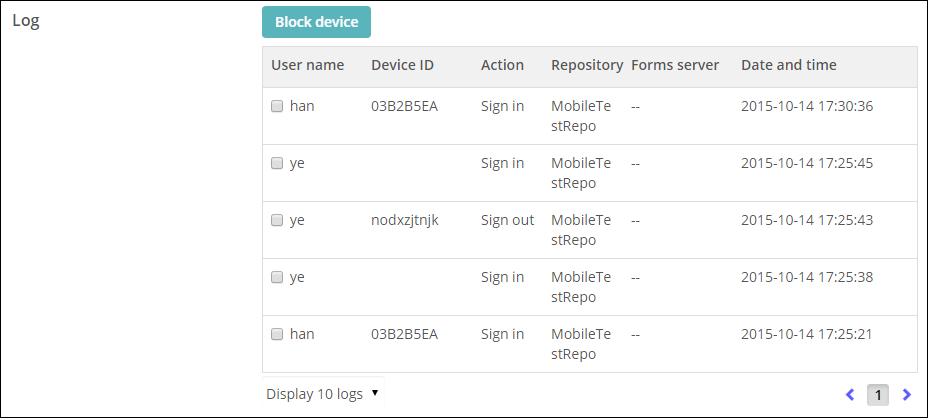The height and width of the screenshot is (418, 928).
Task: Go to previous page arrow
Action: click(x=850, y=394)
